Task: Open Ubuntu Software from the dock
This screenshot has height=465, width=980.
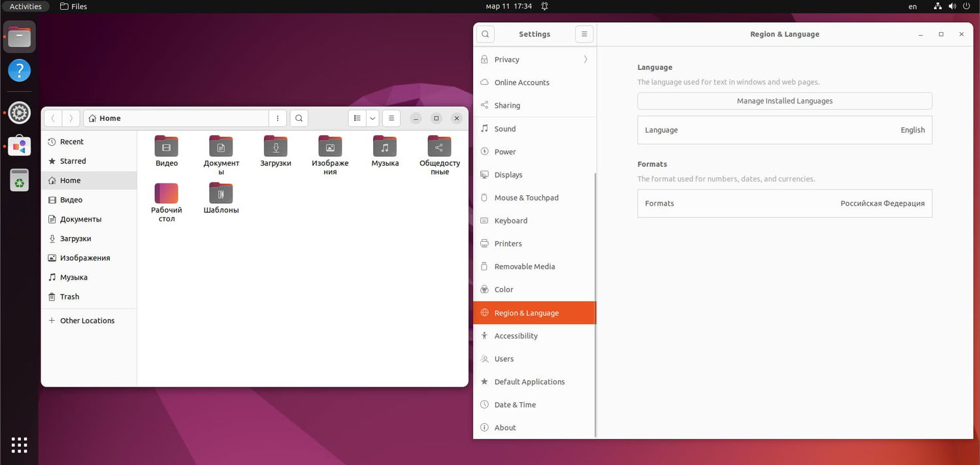Action: point(19,146)
